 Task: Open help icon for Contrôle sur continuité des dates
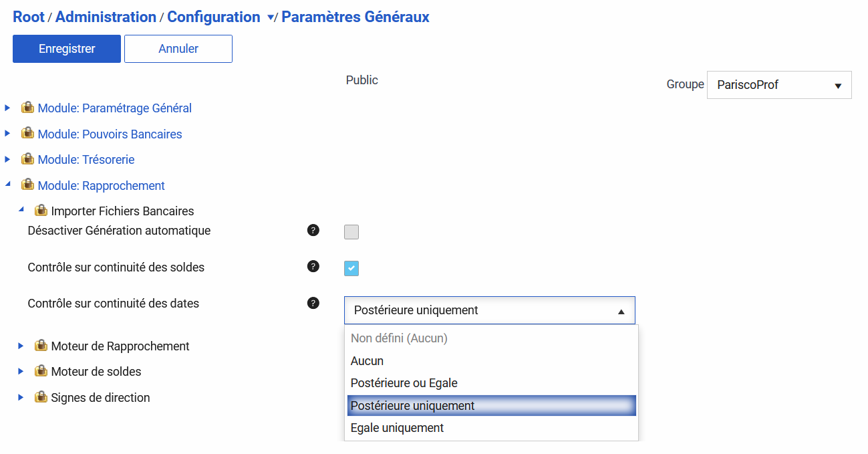[x=313, y=302]
